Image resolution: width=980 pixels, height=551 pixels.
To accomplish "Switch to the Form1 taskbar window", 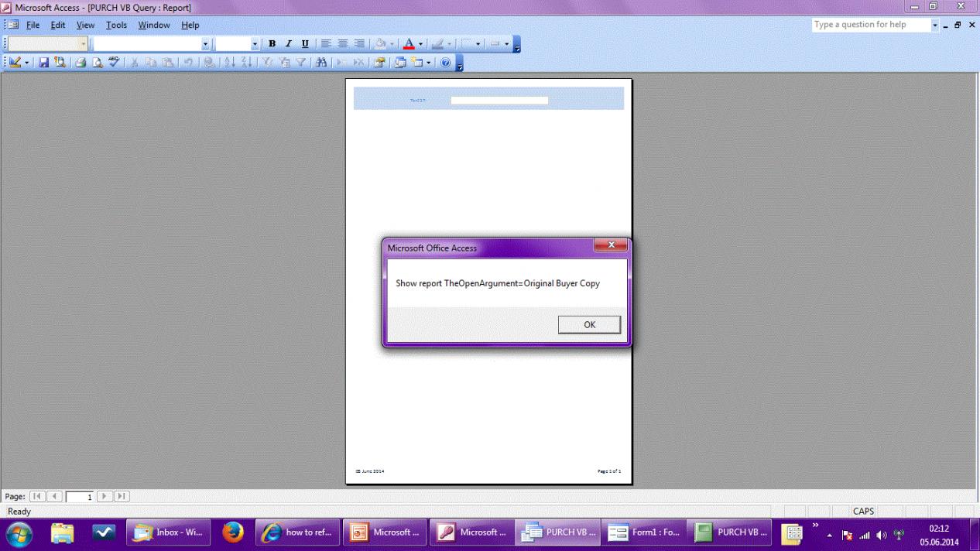I will [x=644, y=532].
